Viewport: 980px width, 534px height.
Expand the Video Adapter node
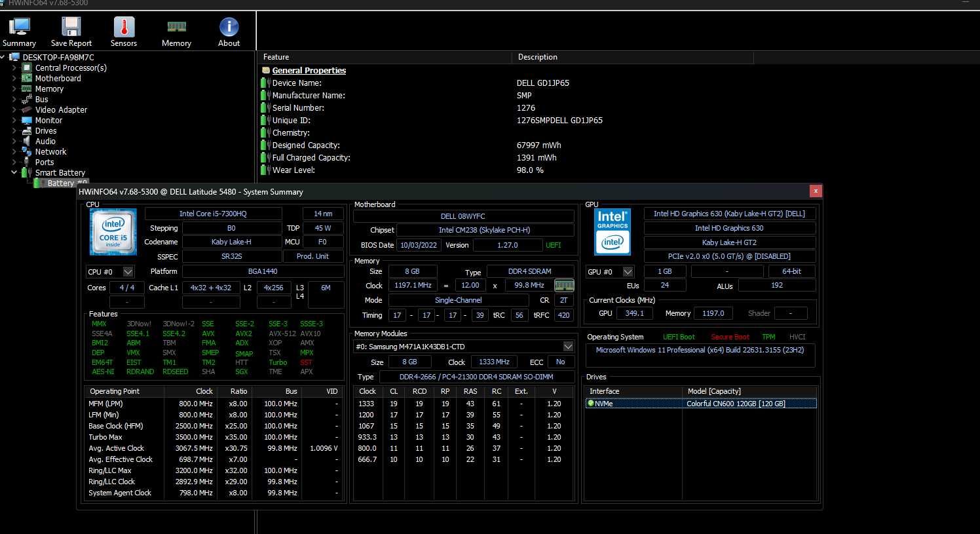pyautogui.click(x=14, y=109)
